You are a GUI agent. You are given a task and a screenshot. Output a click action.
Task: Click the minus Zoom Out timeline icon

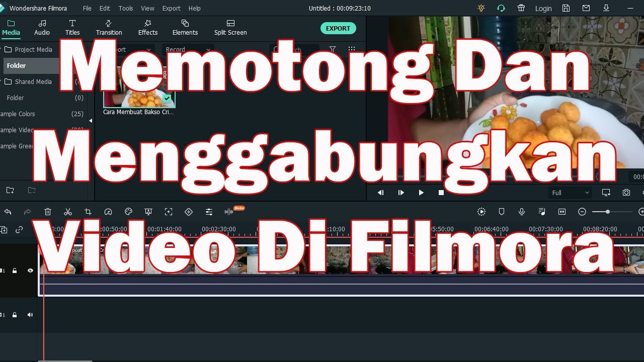click(x=582, y=212)
